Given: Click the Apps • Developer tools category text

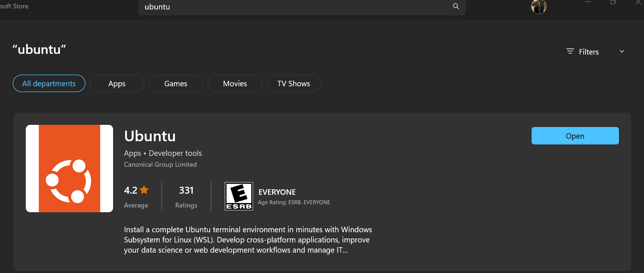Looking at the screenshot, I should point(163,153).
